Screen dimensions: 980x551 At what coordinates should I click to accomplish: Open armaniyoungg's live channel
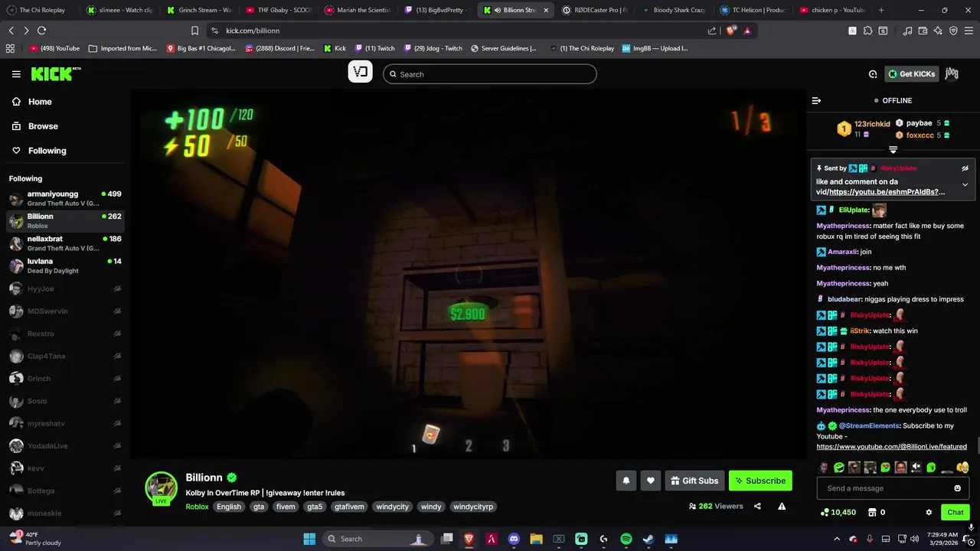point(65,199)
